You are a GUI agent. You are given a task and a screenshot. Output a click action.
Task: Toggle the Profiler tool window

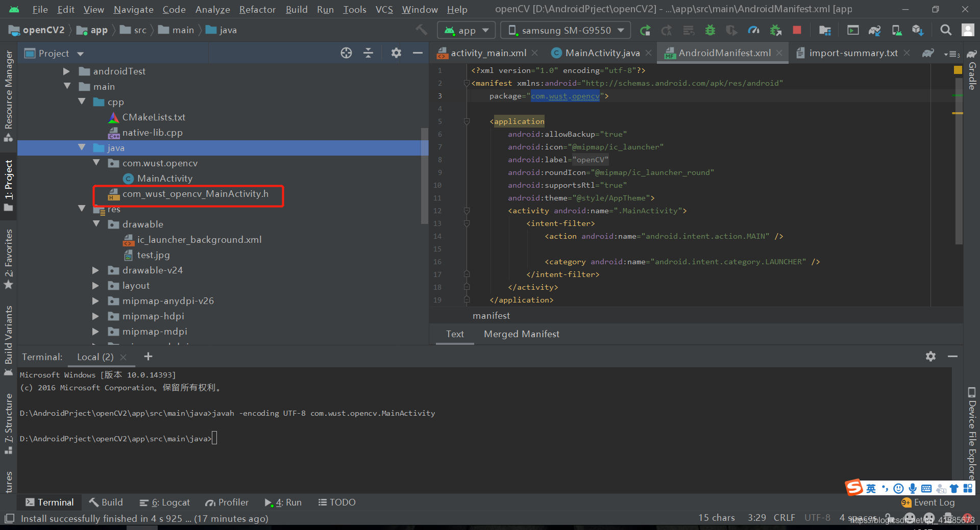[x=227, y=502]
